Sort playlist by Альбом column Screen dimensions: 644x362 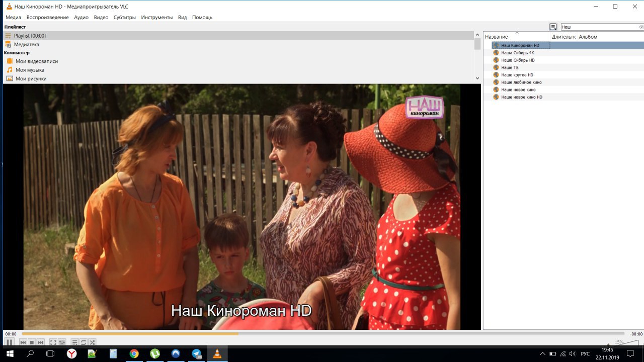pyautogui.click(x=610, y=37)
